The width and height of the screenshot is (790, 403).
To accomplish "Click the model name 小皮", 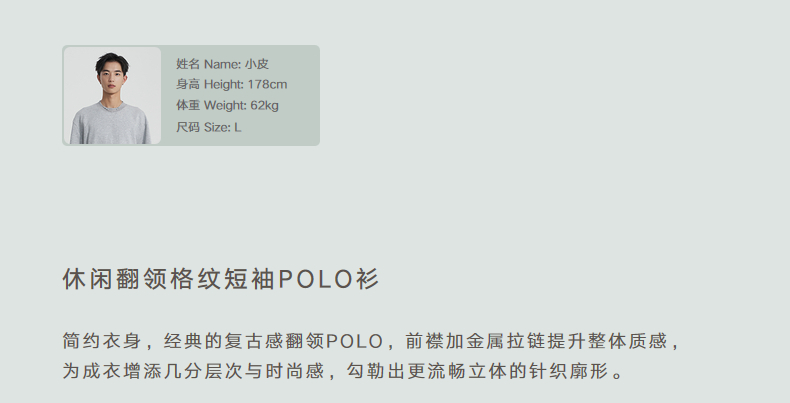I will tap(257, 64).
